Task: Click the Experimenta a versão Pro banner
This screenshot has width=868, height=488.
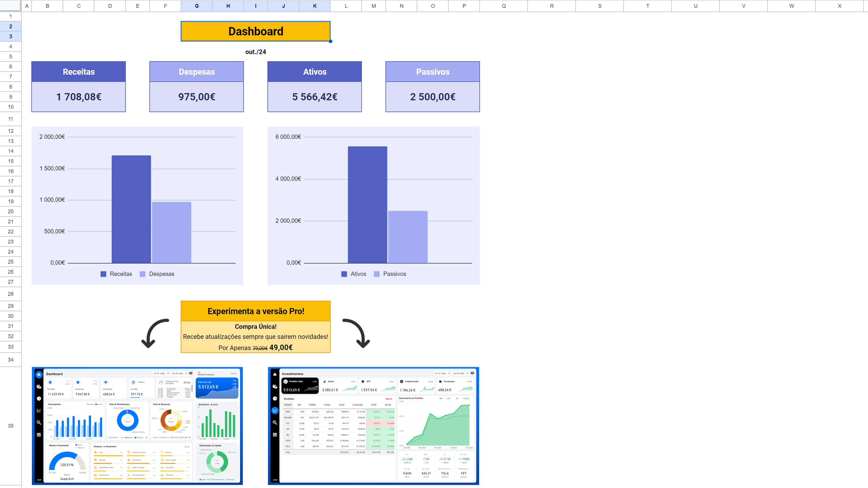Action: click(x=255, y=311)
